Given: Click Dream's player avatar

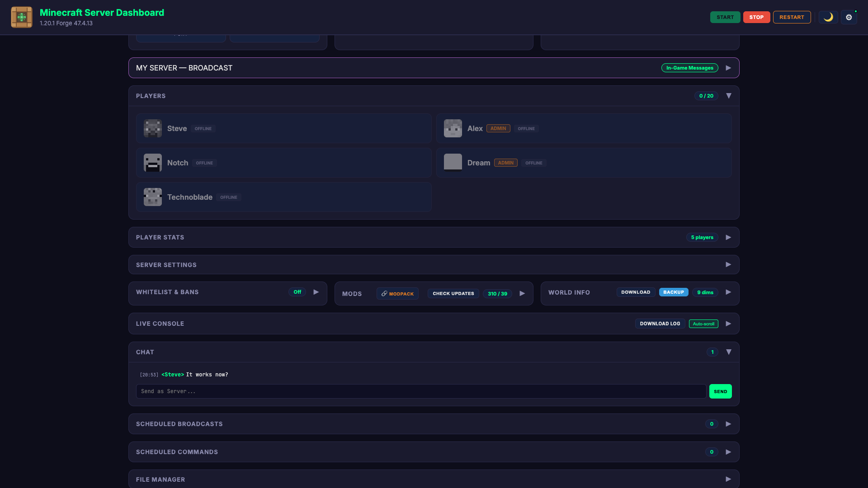Looking at the screenshot, I should [453, 163].
